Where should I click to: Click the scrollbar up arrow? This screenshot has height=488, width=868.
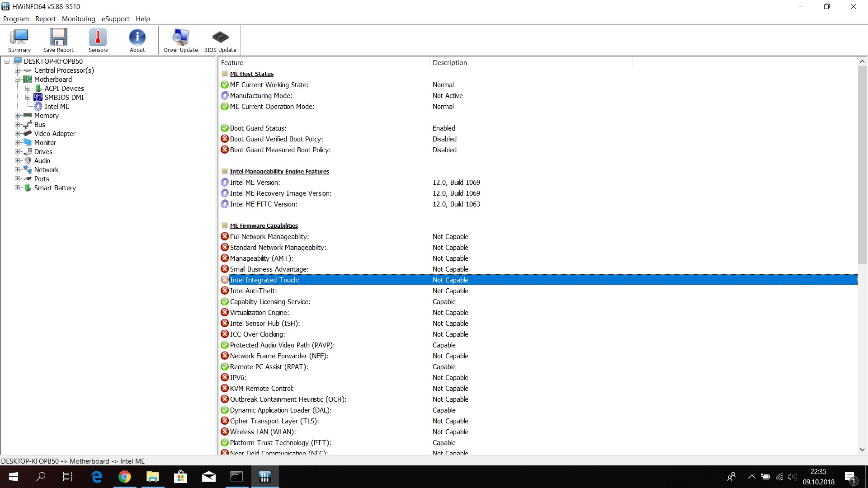point(862,61)
